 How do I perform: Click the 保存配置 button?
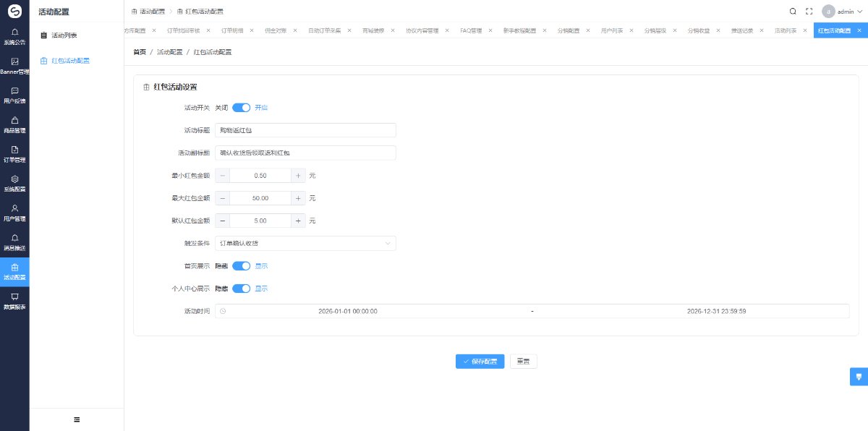480,362
